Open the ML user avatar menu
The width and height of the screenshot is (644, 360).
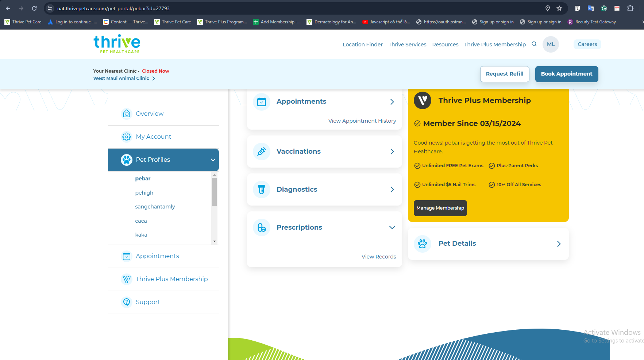(551, 44)
